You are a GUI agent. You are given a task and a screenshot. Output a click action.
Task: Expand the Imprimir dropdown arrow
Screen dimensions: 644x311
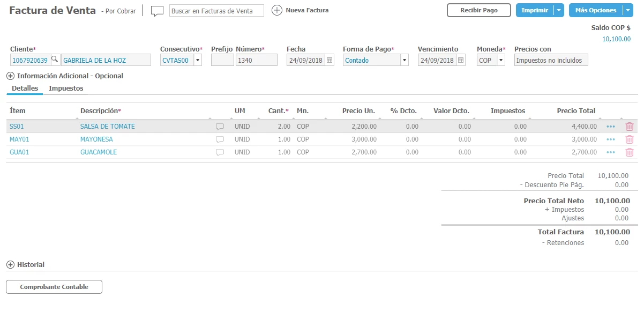(559, 10)
